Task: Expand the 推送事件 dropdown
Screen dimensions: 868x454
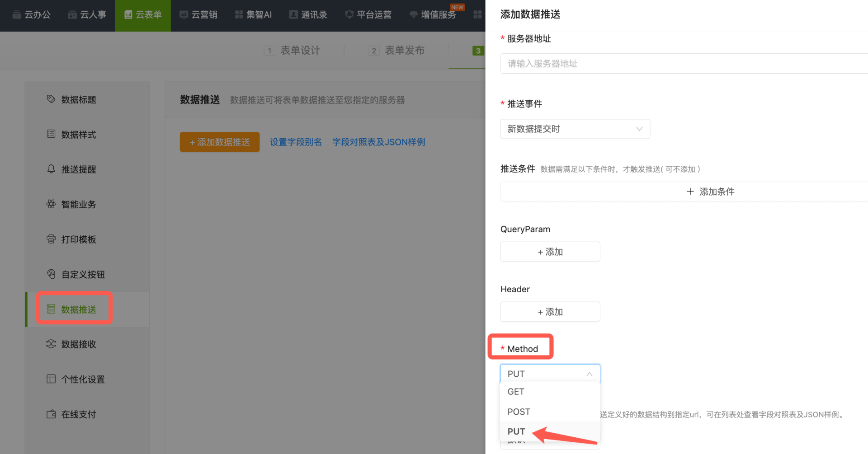Action: click(x=575, y=129)
